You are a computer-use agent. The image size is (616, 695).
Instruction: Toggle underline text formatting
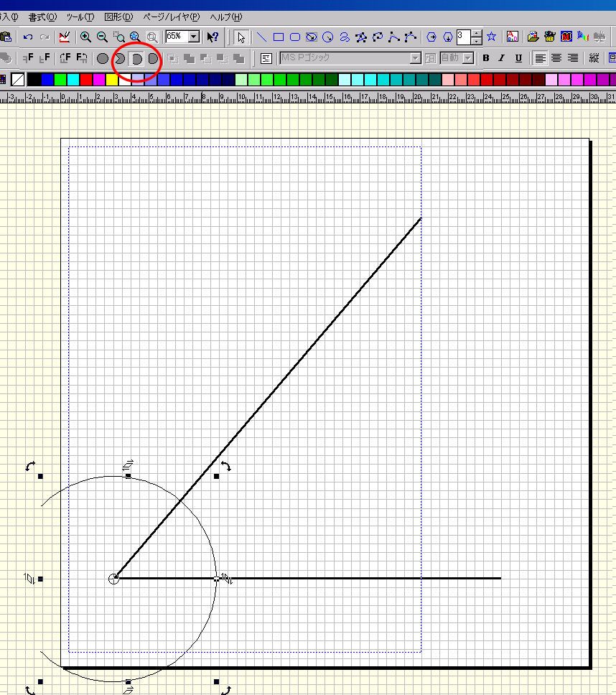(518, 58)
